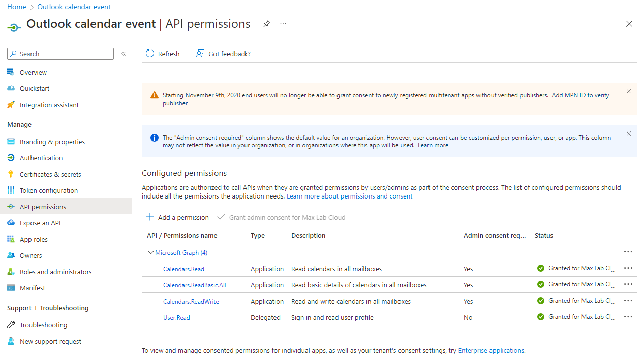The height and width of the screenshot is (363, 644).
Task: Open the Enterprise applications link
Action: (x=491, y=350)
